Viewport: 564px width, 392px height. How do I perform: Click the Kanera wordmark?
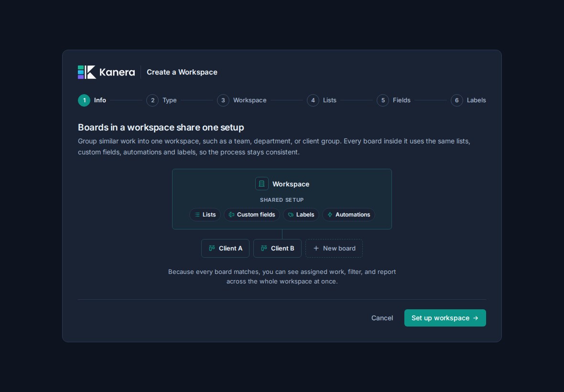click(x=117, y=72)
